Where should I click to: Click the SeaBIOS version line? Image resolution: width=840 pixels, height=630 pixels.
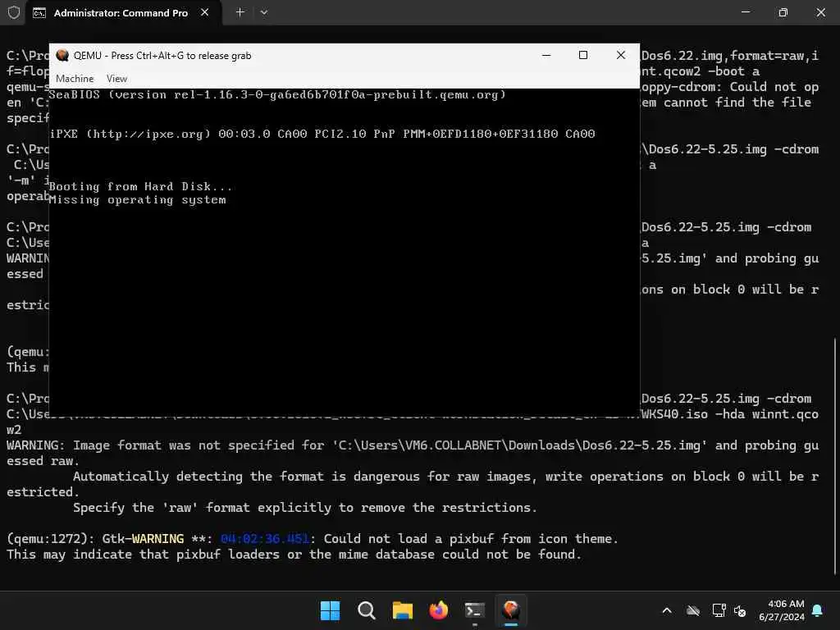point(277,95)
